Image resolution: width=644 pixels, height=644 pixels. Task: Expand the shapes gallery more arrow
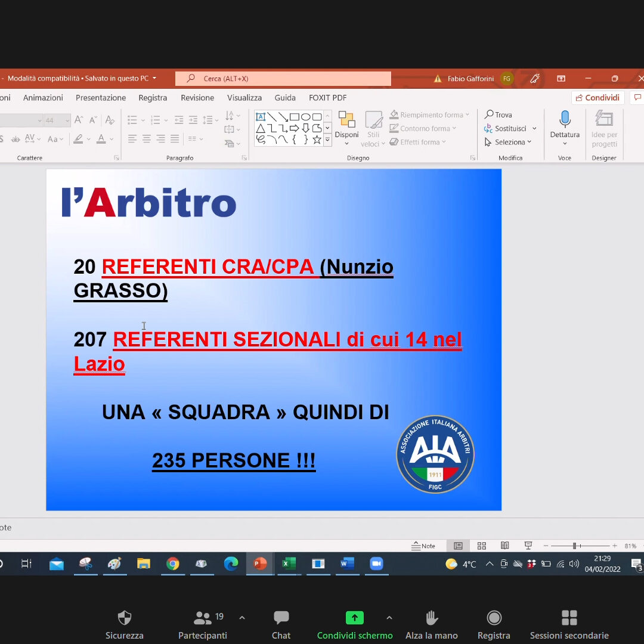click(327, 140)
